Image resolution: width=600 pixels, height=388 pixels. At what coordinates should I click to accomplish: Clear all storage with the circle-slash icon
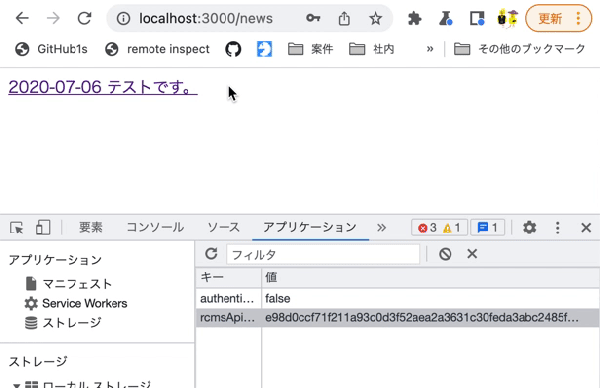pyautogui.click(x=445, y=254)
